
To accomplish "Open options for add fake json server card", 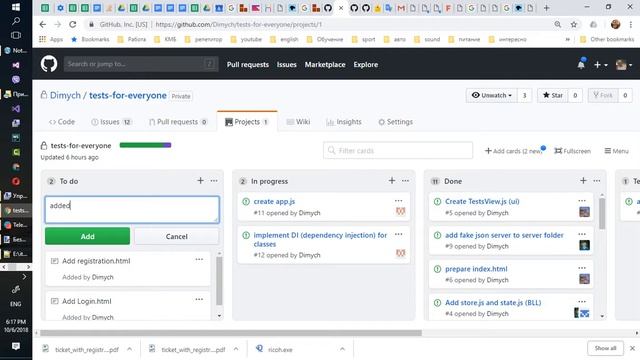I will (582, 234).
